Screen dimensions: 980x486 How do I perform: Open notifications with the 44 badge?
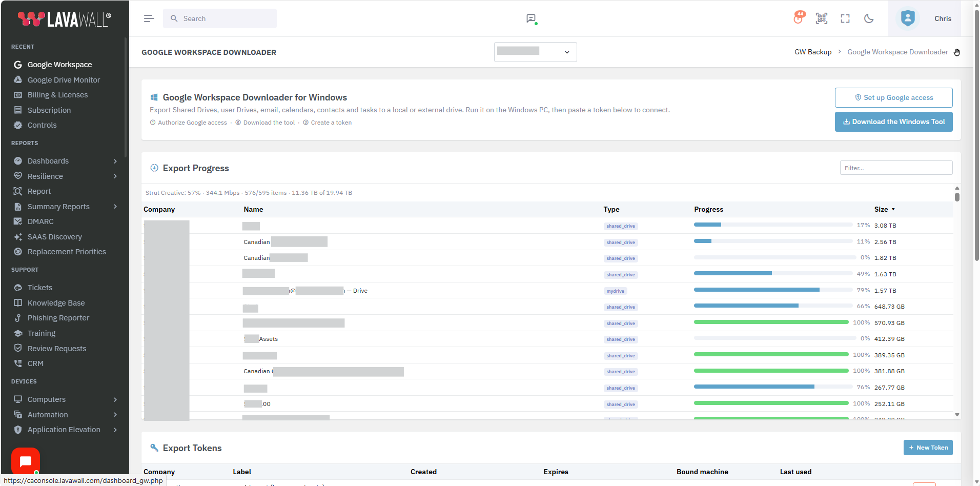799,18
